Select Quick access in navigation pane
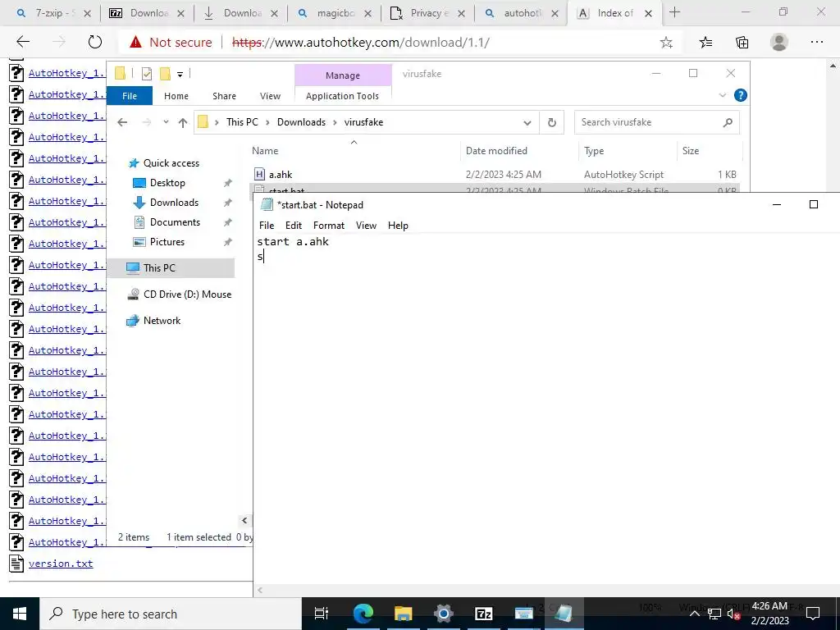This screenshot has height=630, width=840. click(171, 163)
